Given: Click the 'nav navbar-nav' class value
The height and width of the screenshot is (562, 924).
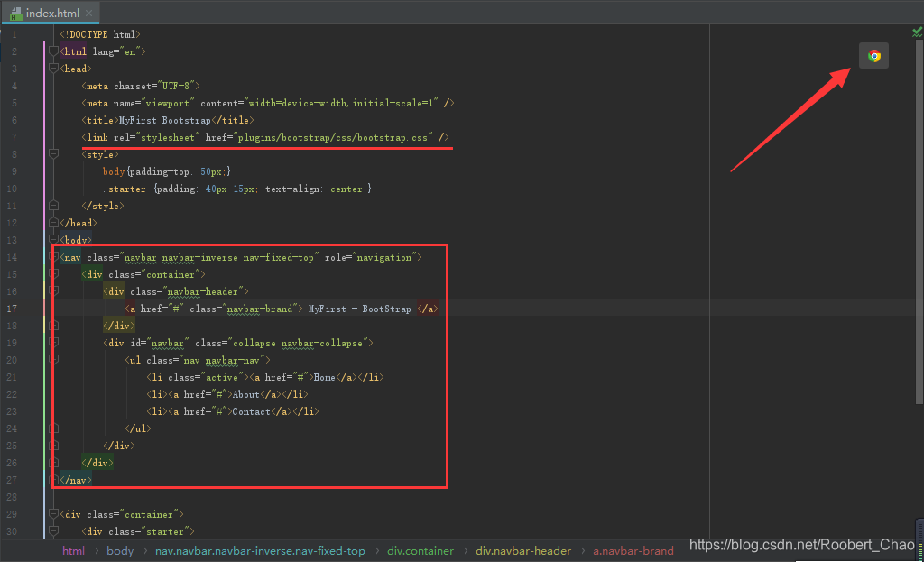Looking at the screenshot, I should pos(224,360).
